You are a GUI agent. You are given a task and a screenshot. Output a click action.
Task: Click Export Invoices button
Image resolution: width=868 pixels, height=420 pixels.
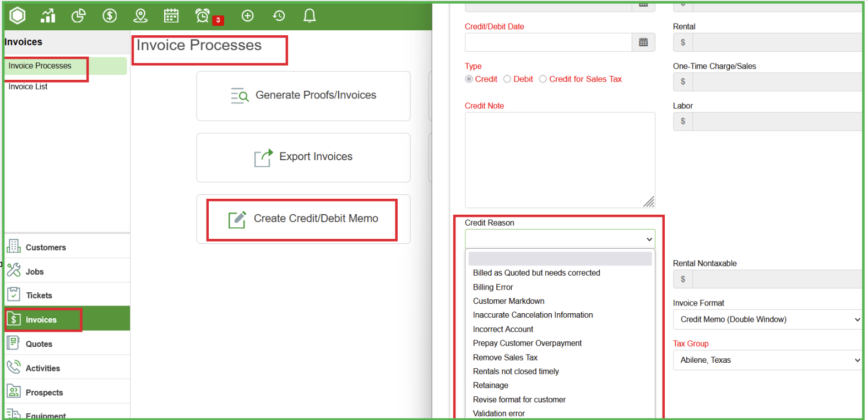(303, 157)
